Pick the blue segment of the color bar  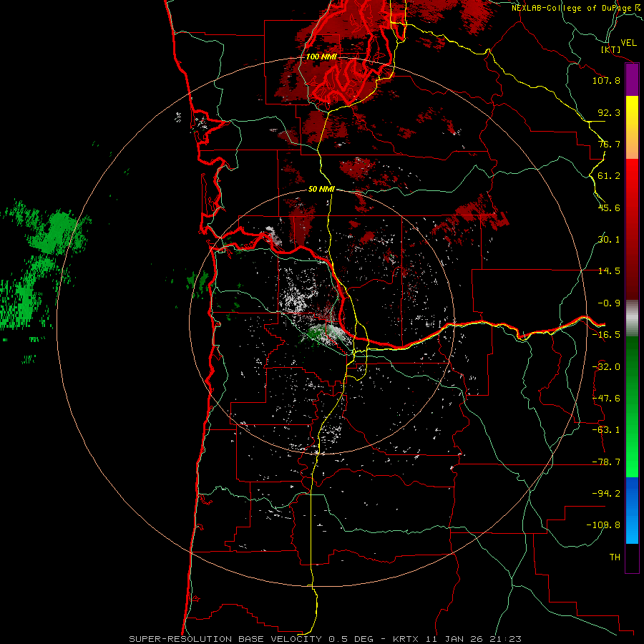tap(632, 510)
